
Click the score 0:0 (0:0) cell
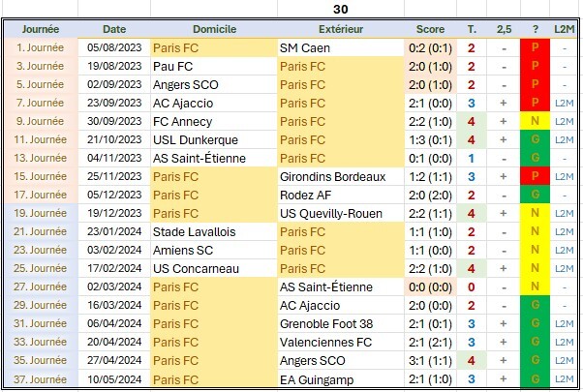coord(430,286)
